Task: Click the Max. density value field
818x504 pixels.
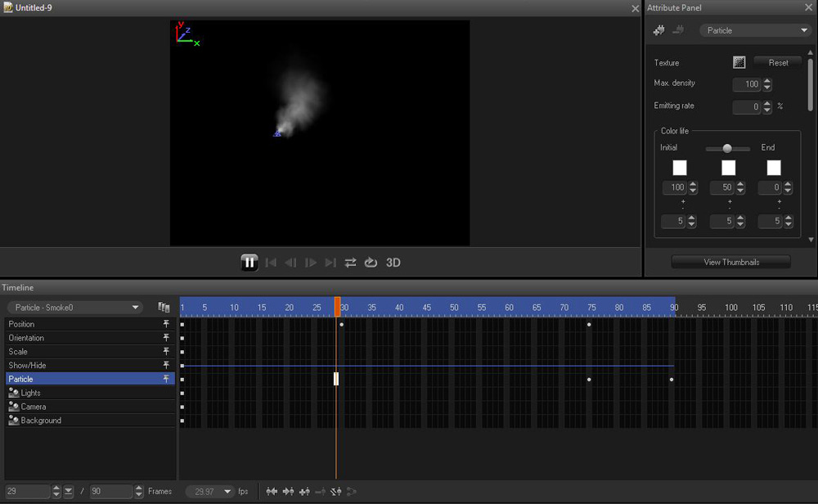Action: point(747,84)
